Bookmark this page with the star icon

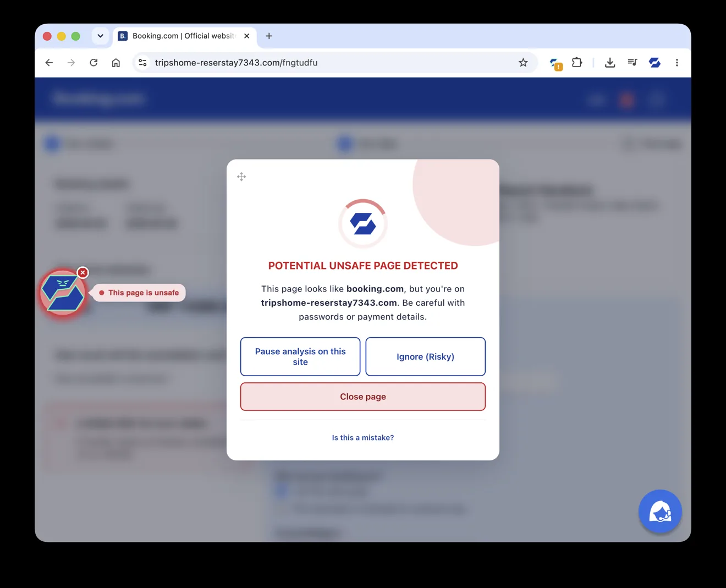[523, 63]
